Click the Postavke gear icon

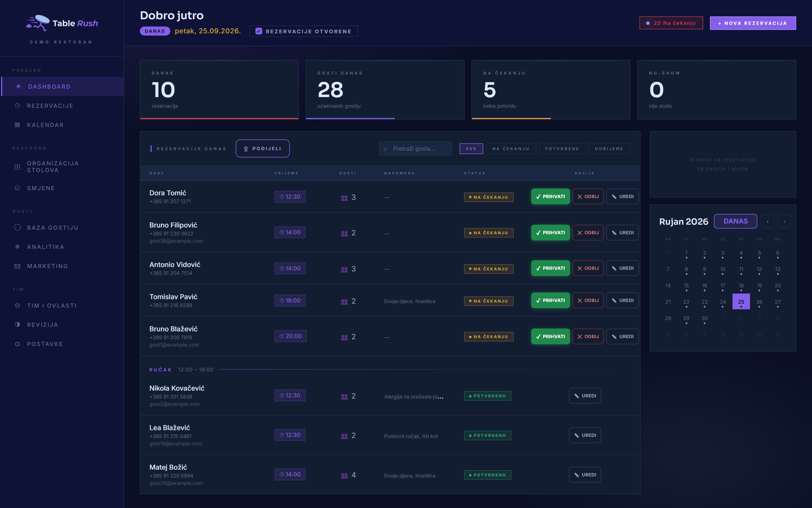[17, 344]
